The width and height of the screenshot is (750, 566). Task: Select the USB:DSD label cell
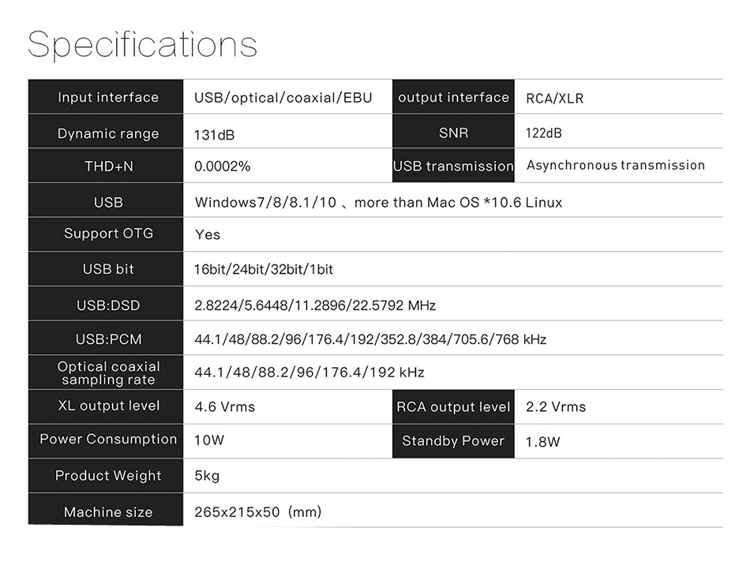(107, 305)
